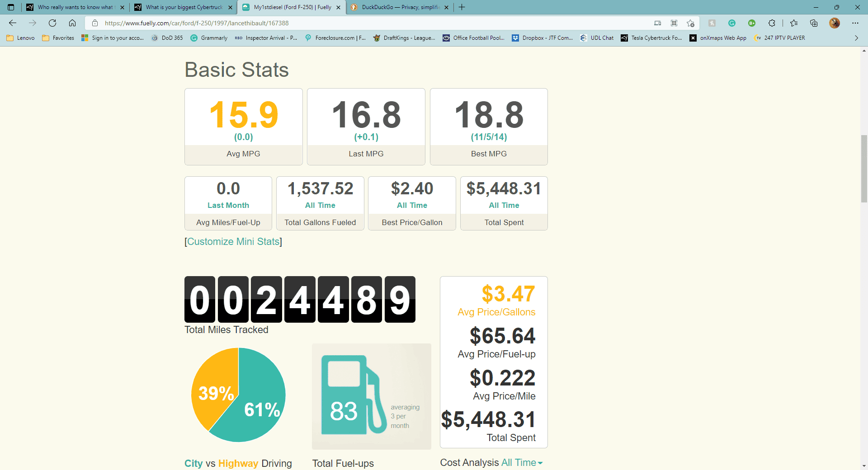Open the Inspector Arrival bookmark
The image size is (868, 470).
pyautogui.click(x=266, y=38)
